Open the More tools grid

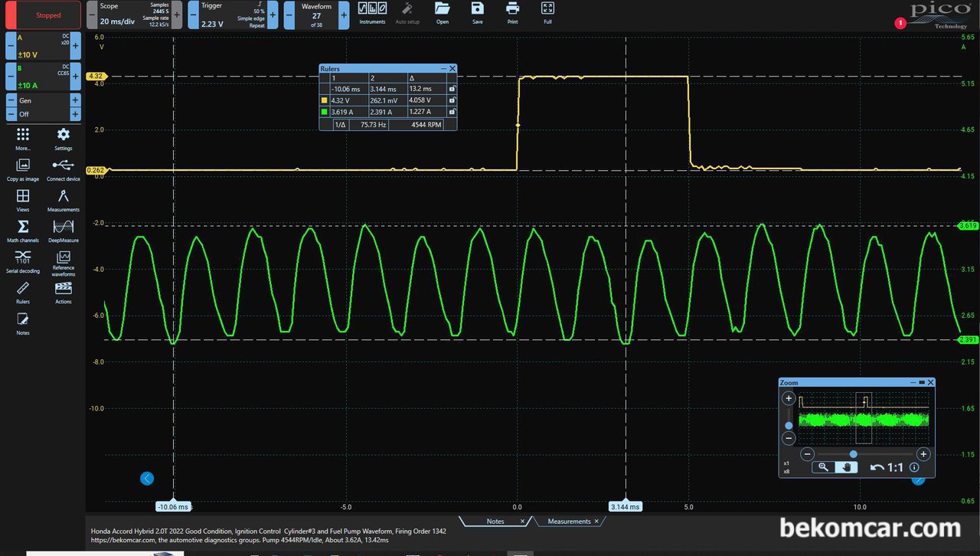23,139
